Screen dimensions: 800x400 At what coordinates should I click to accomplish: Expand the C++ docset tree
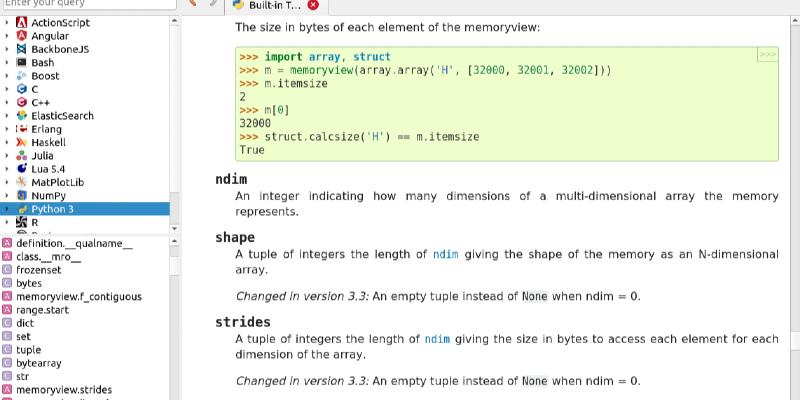pos(7,102)
